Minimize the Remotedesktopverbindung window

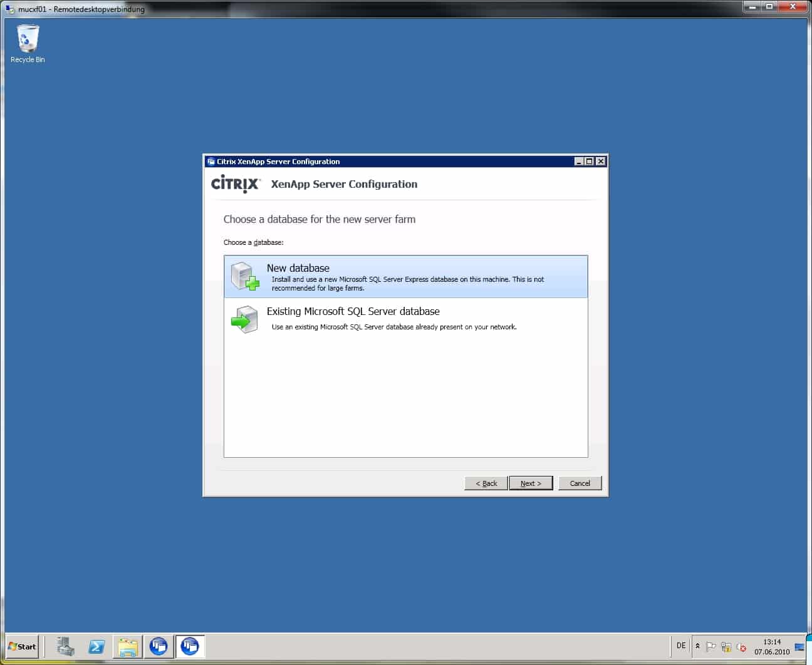[751, 7]
